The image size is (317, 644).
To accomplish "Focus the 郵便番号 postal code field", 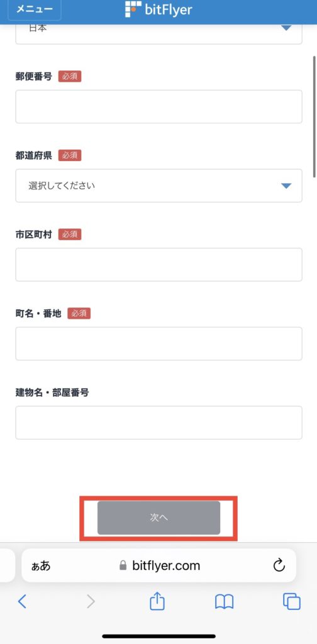I will pyautogui.click(x=159, y=106).
